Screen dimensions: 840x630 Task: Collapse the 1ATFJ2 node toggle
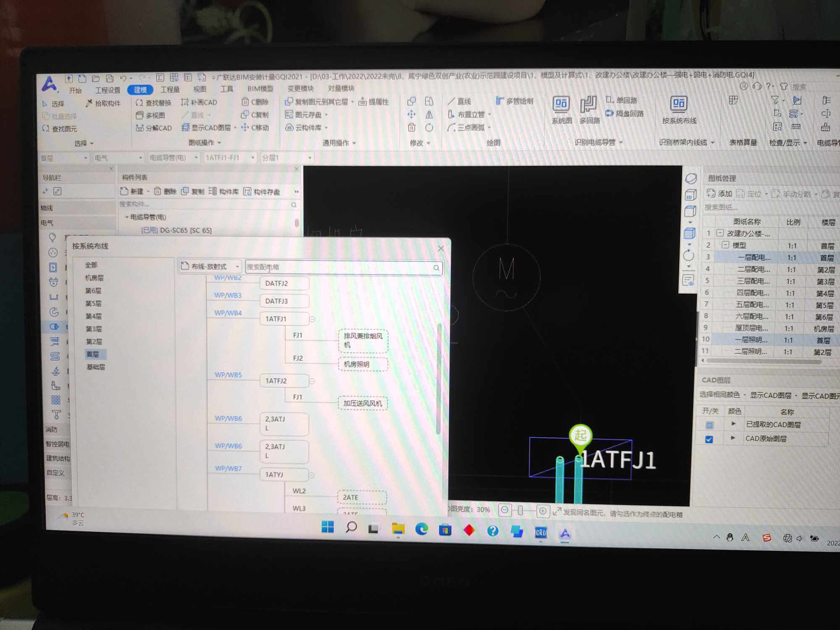312,381
